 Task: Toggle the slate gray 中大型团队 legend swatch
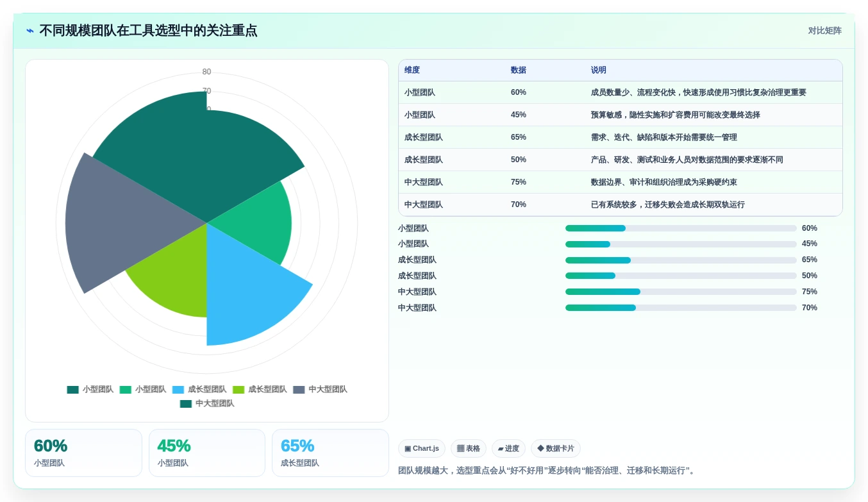click(299, 389)
